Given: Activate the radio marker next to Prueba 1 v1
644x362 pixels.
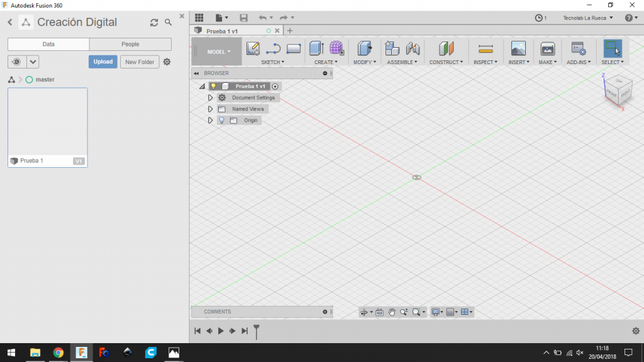Looking at the screenshot, I should click(x=274, y=87).
